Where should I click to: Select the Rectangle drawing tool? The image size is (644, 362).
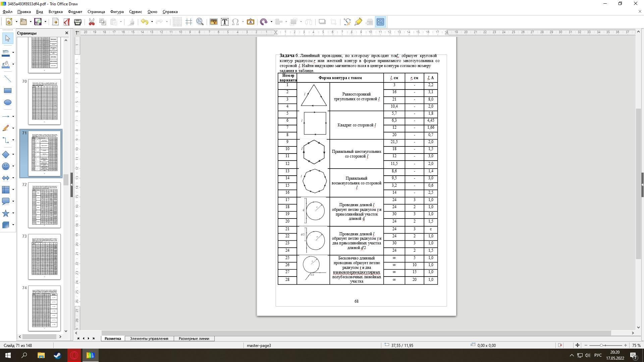coord(7,90)
